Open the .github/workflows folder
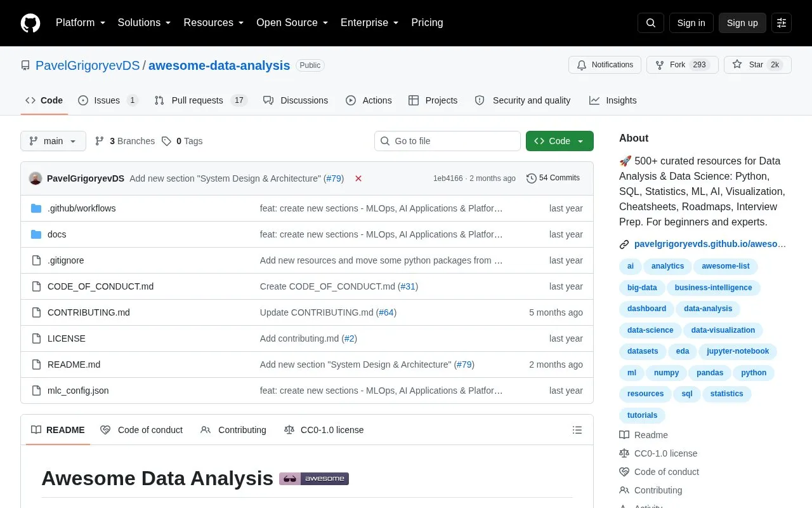The height and width of the screenshot is (508, 812). tap(82, 208)
